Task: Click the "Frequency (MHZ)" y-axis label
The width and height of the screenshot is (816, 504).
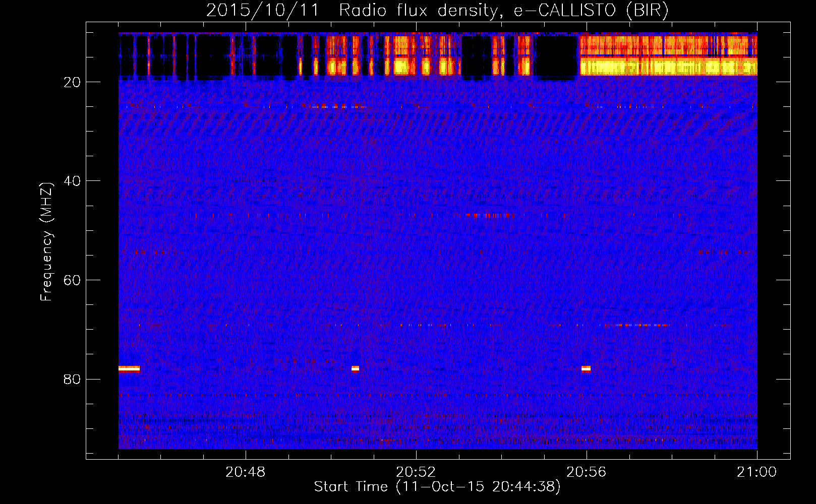Action: 46,242
